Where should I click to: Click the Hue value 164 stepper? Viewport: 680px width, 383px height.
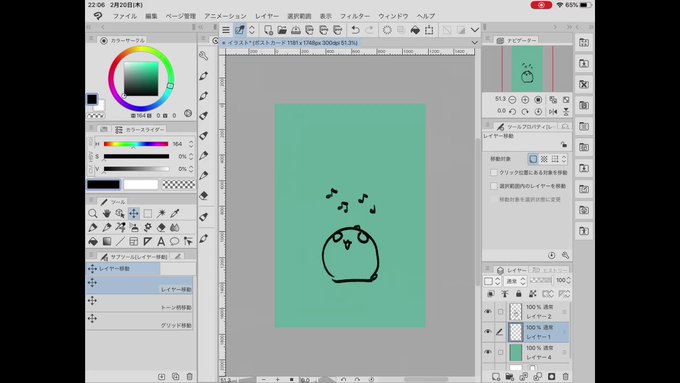(x=191, y=144)
